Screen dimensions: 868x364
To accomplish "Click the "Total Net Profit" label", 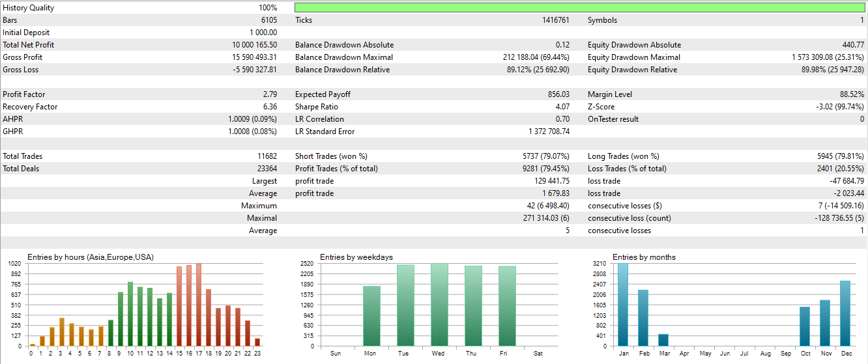I will click(x=29, y=45).
